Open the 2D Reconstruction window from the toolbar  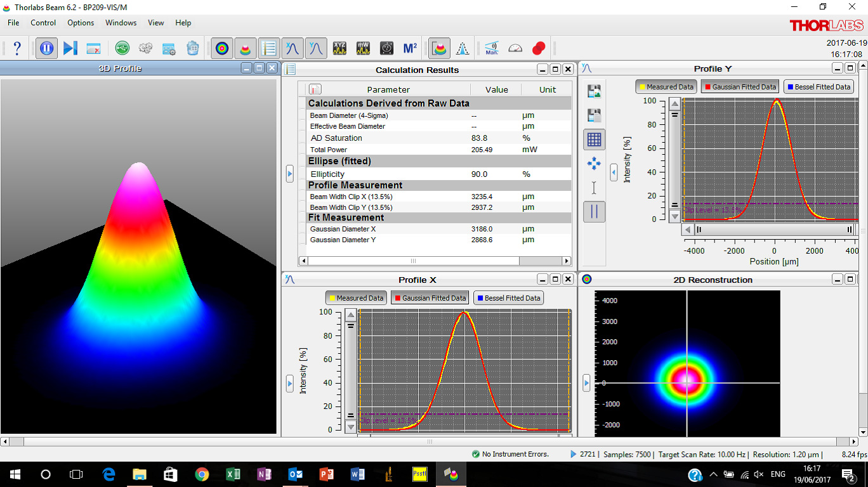tap(221, 48)
